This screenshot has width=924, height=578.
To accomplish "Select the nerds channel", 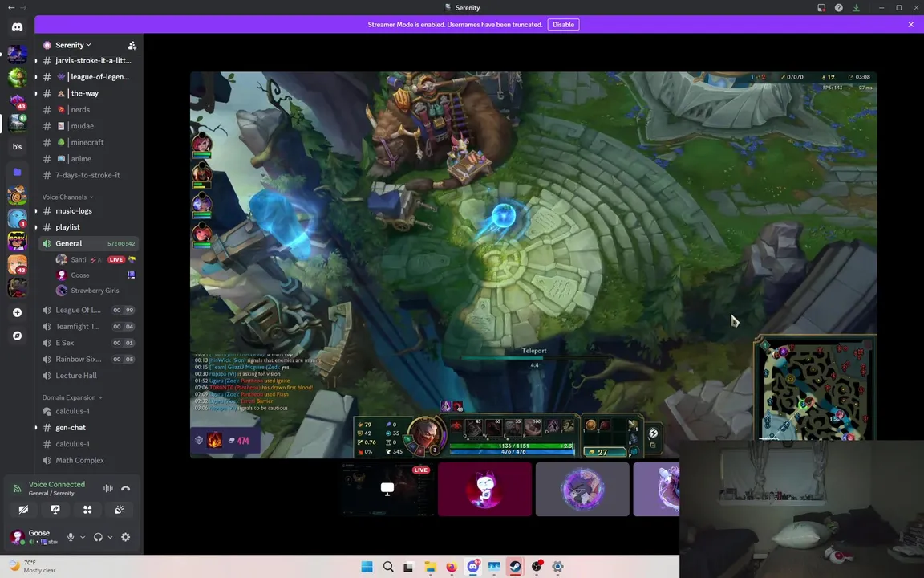I will pyautogui.click(x=88, y=110).
